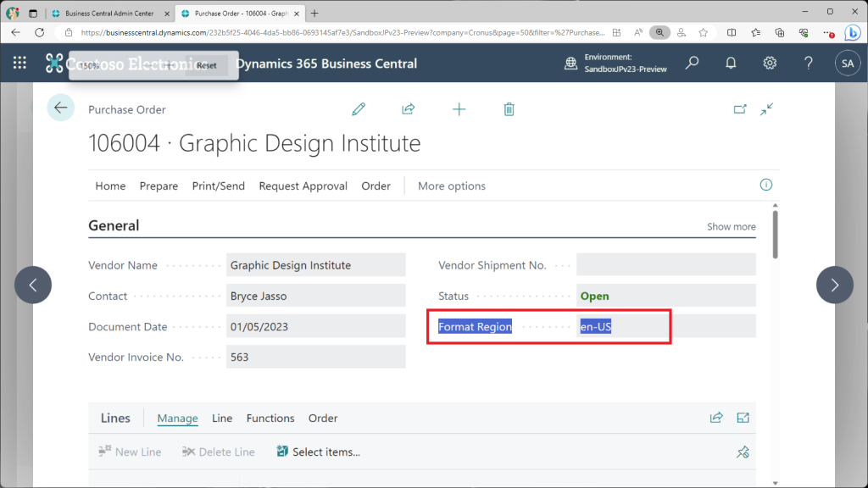Collapse the page with the arrows icon
The width and height of the screenshot is (868, 488).
[766, 109]
